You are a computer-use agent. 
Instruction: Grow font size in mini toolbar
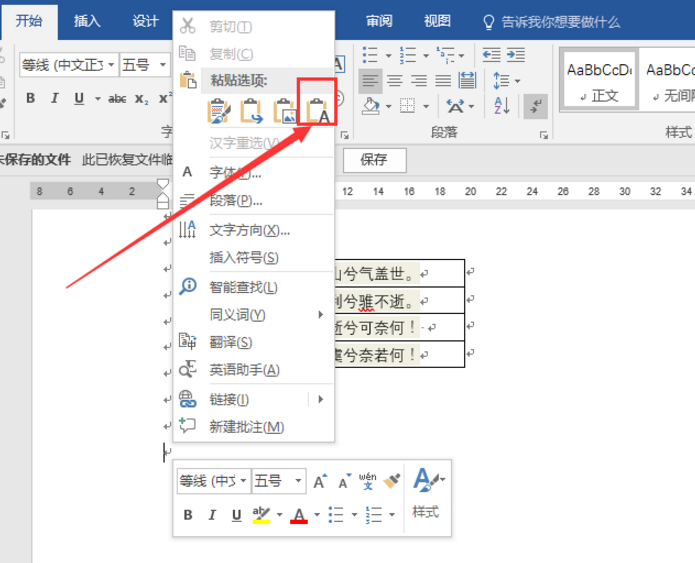tap(320, 481)
